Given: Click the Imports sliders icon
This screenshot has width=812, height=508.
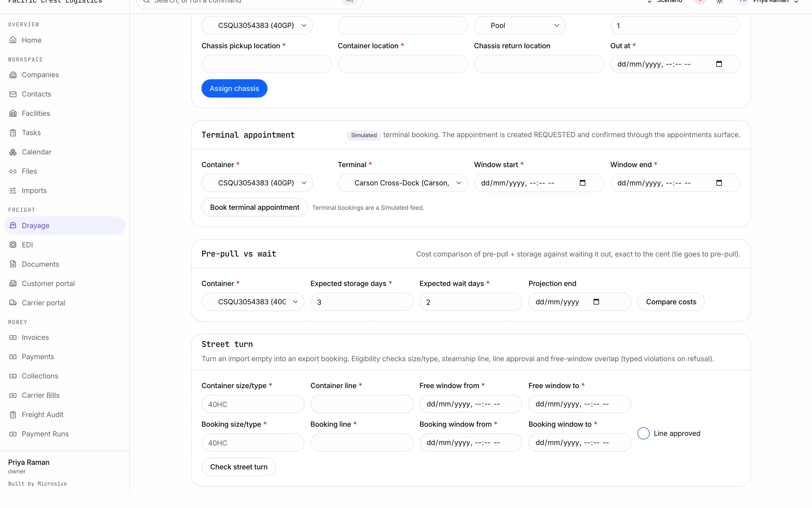Looking at the screenshot, I should pyautogui.click(x=13, y=190).
